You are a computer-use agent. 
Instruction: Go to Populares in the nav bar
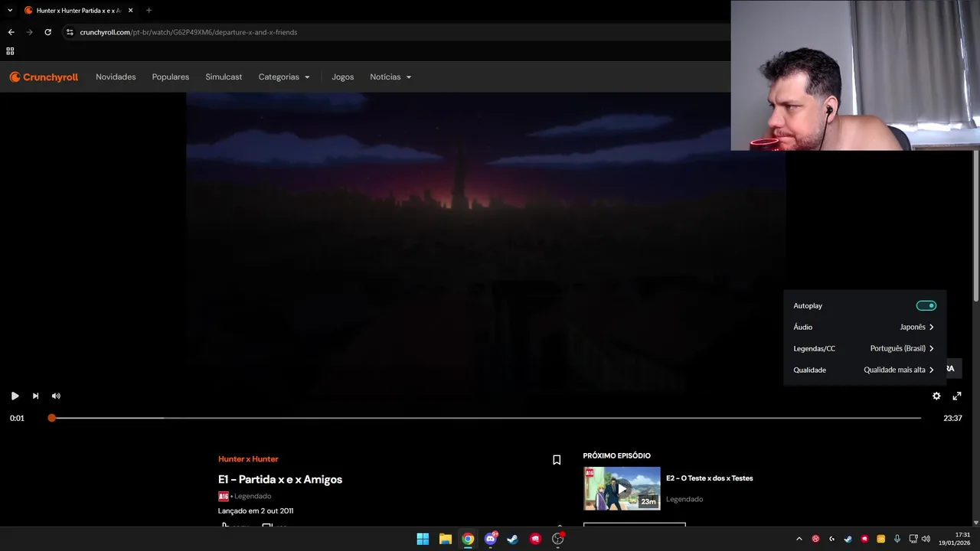(x=171, y=77)
